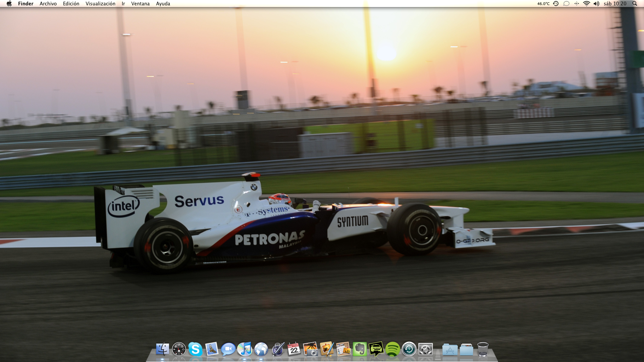Launch iChat video bubble icon

228,349
